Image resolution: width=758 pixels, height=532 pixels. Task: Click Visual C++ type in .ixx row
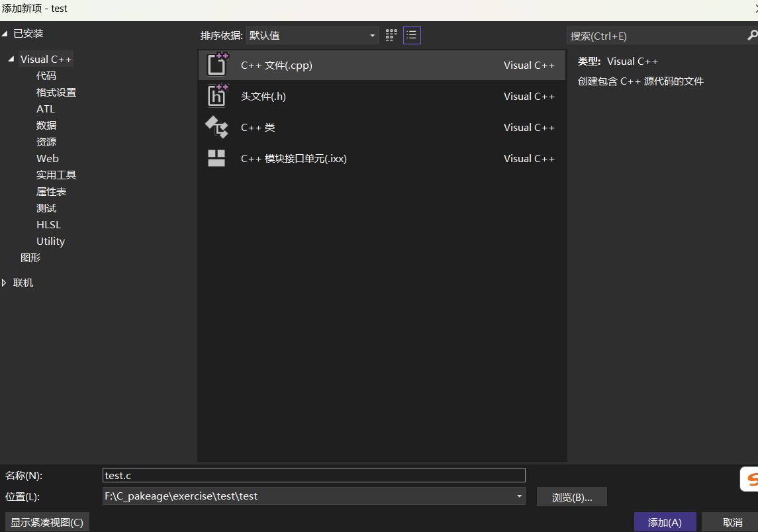click(x=529, y=159)
